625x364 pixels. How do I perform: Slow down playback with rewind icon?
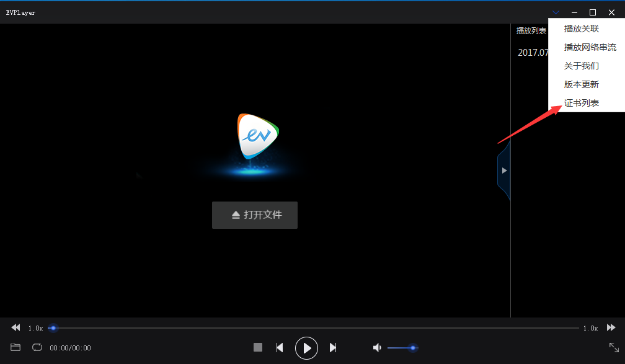pos(16,327)
